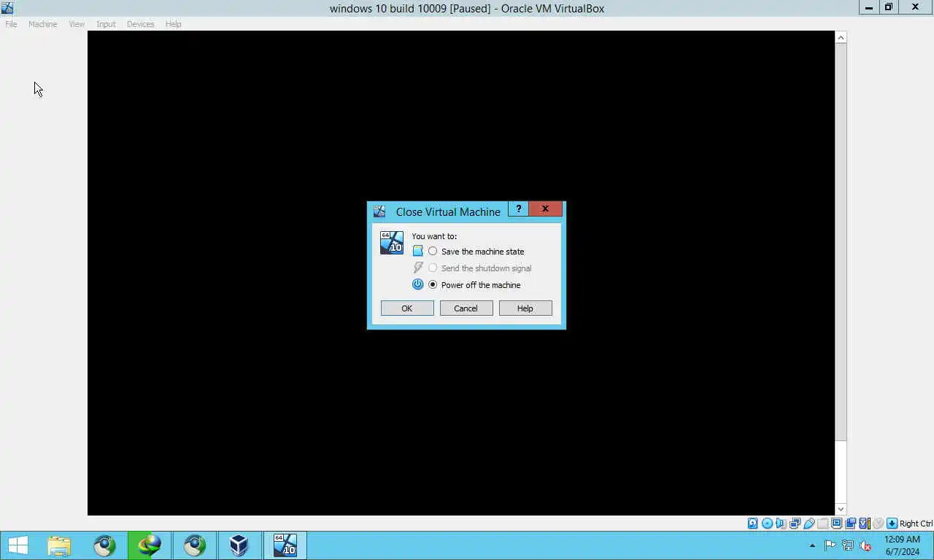This screenshot has height=560, width=934.
Task: Click the shared folders status icon
Action: (x=822, y=524)
